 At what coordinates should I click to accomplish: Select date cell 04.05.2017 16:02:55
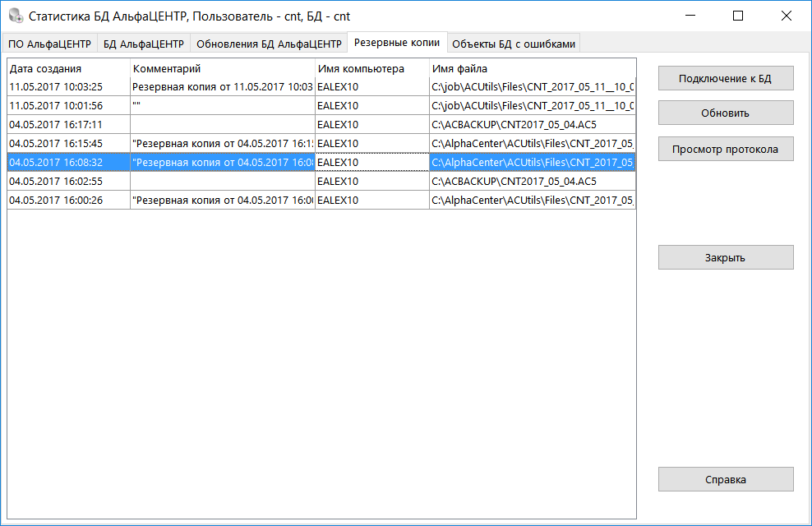coord(68,181)
